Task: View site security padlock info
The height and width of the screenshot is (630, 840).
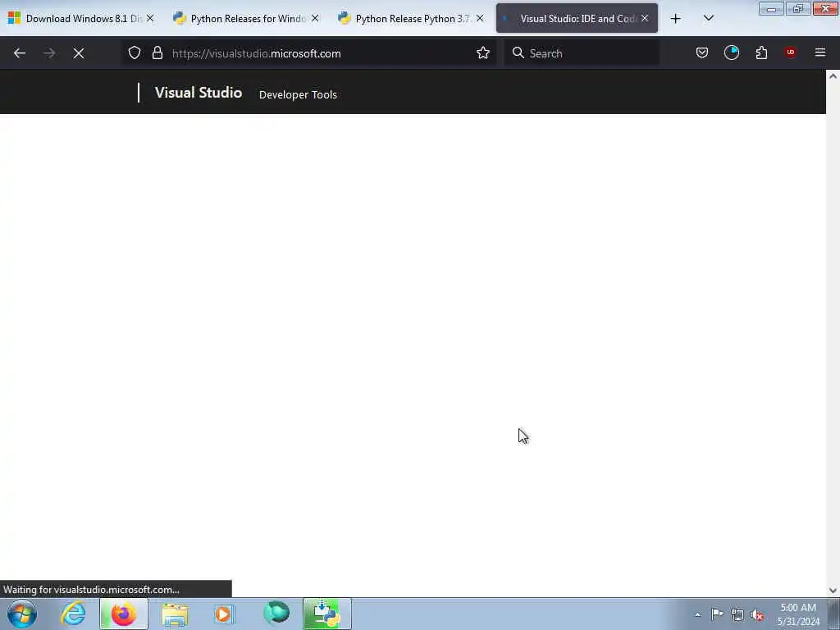Action: [x=157, y=52]
